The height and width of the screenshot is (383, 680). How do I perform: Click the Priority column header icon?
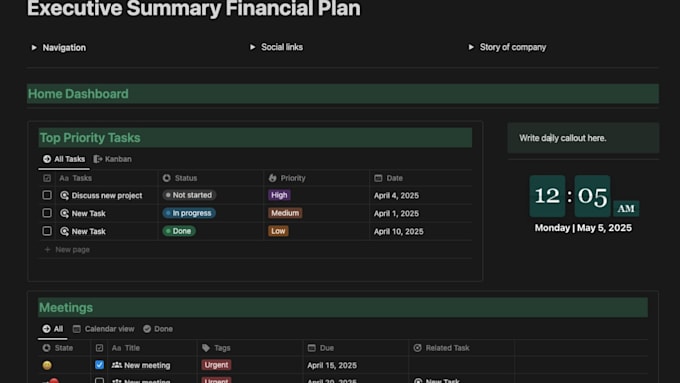point(272,178)
